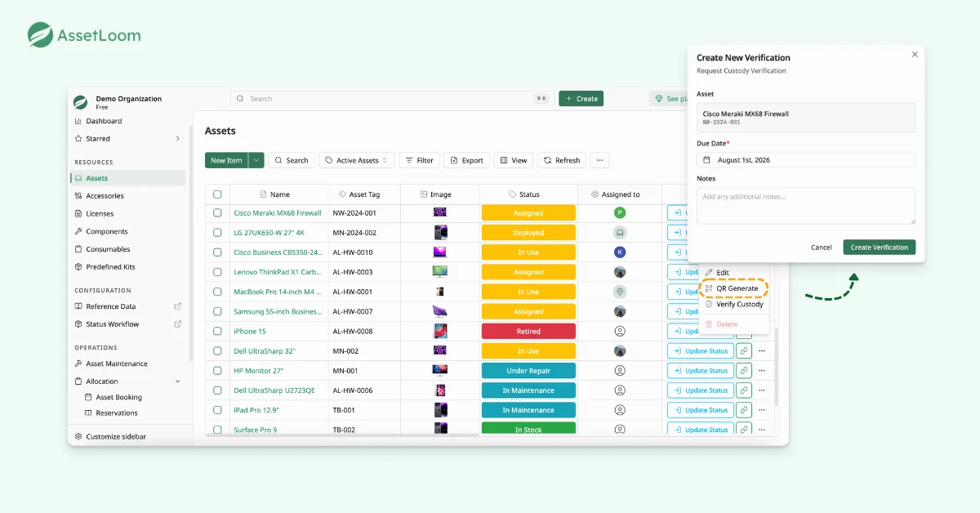Click the green "P" avatar for Cisco Meraki MX68 Firewall
The image size is (980, 513).
coord(620,213)
